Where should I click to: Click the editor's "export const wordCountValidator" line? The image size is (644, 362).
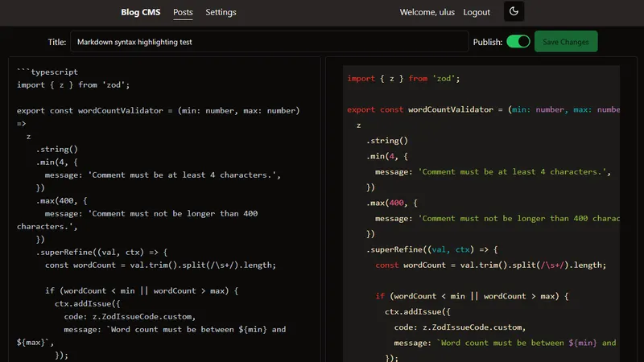pos(158,111)
